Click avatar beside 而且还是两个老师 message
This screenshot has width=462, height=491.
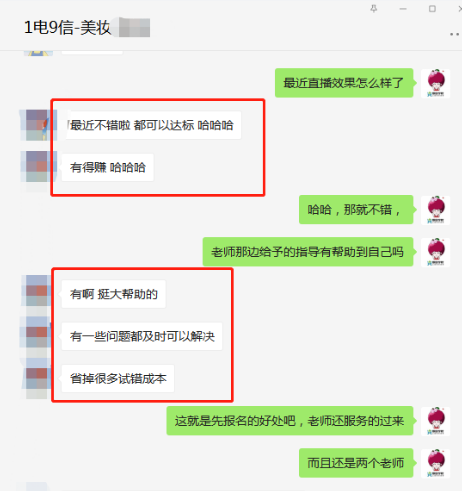tap(436, 463)
